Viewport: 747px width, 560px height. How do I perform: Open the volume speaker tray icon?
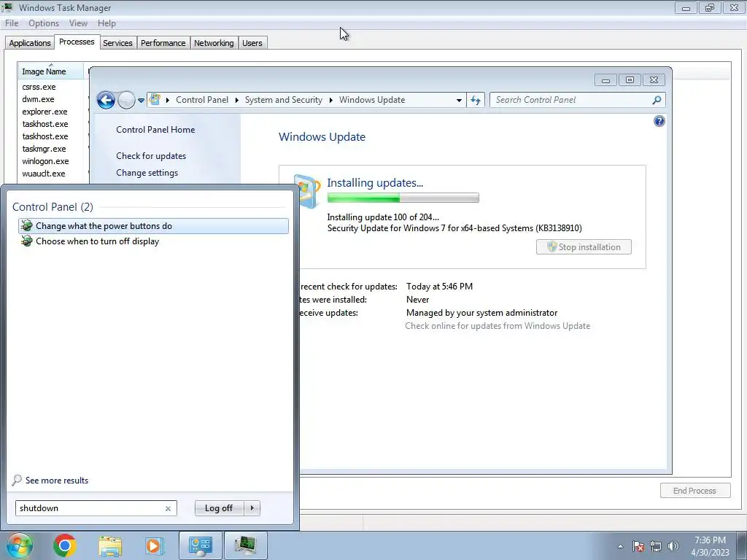pyautogui.click(x=673, y=546)
